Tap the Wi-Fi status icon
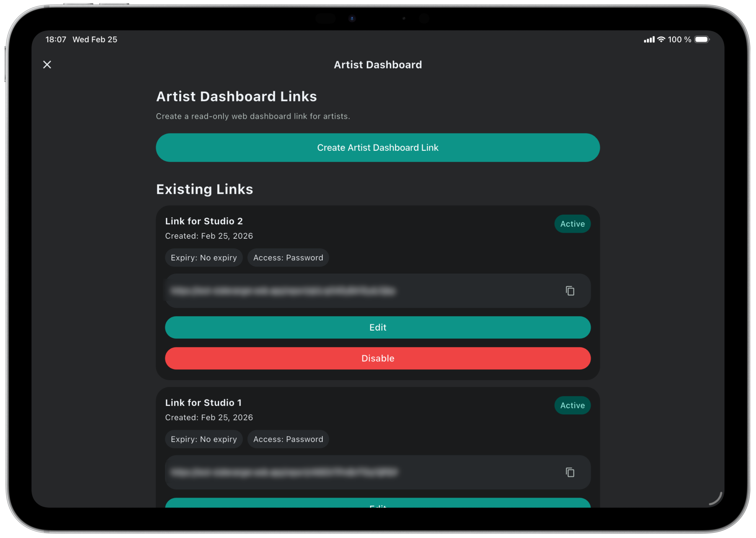Viewport: 756px width, 538px height. 661,40
